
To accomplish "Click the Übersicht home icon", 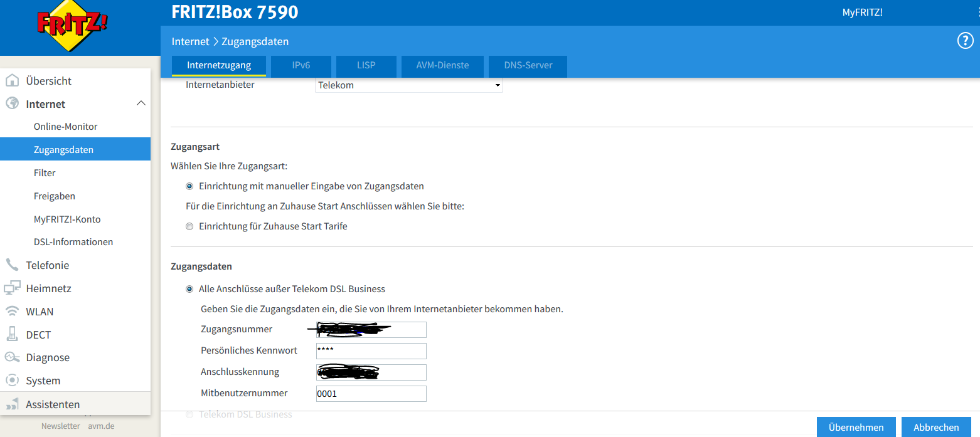I will point(12,80).
